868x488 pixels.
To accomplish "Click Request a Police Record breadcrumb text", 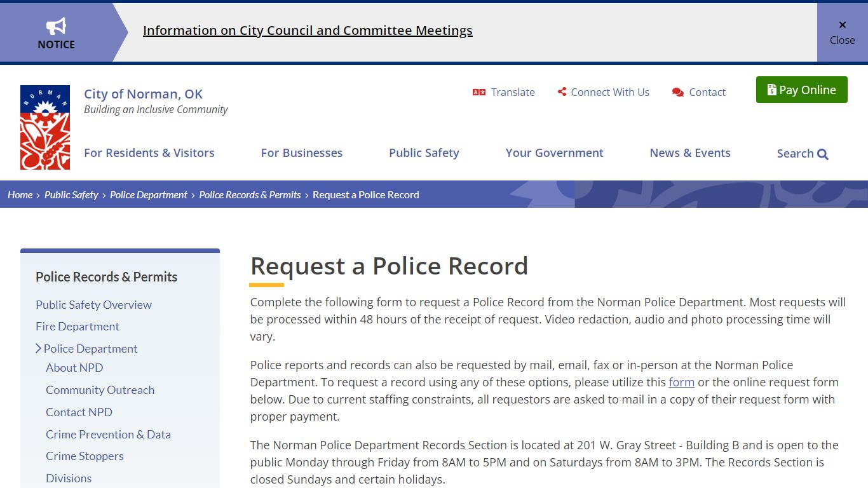I will tap(366, 194).
